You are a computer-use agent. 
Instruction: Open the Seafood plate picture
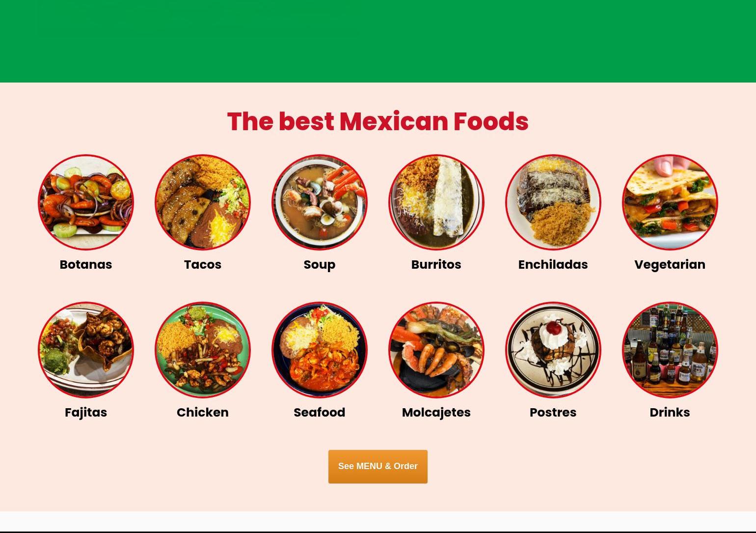[x=320, y=350]
